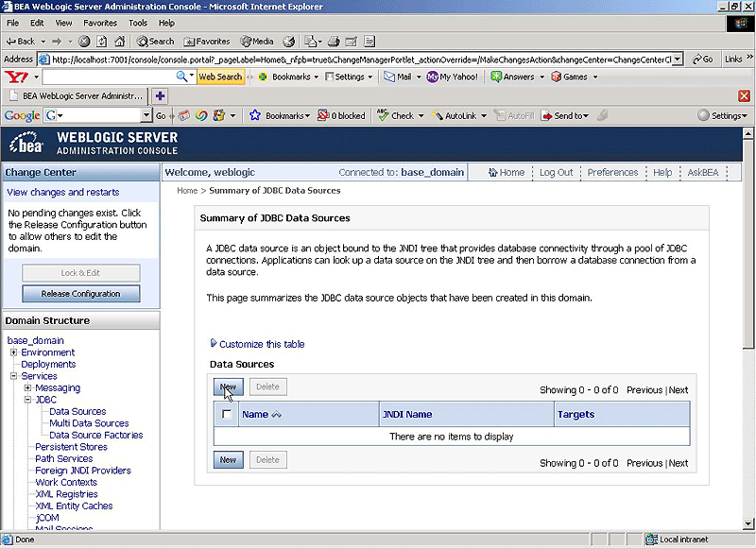Image resolution: width=756 pixels, height=549 pixels.
Task: Click the New button below the table
Action: click(x=228, y=460)
